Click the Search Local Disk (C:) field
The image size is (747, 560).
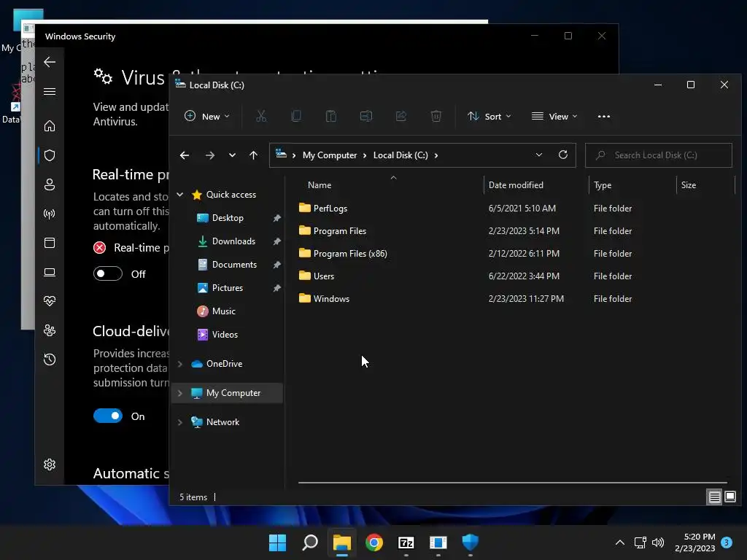pyautogui.click(x=659, y=155)
